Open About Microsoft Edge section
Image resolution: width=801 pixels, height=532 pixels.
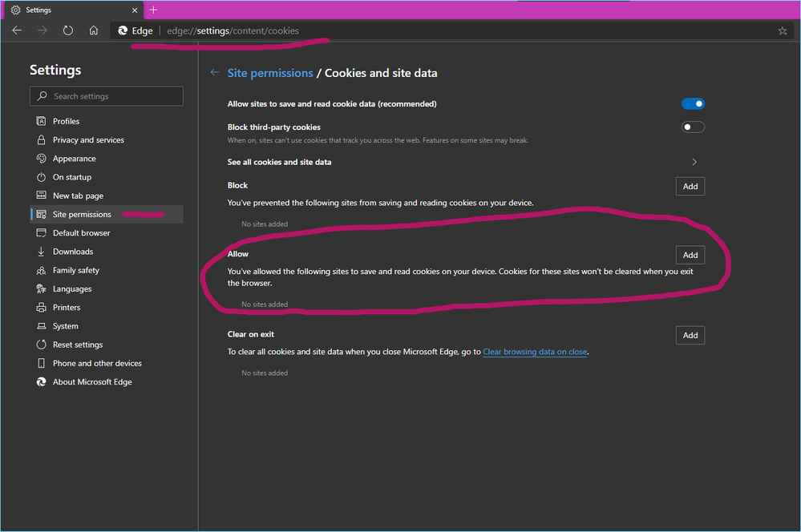tap(107, 382)
